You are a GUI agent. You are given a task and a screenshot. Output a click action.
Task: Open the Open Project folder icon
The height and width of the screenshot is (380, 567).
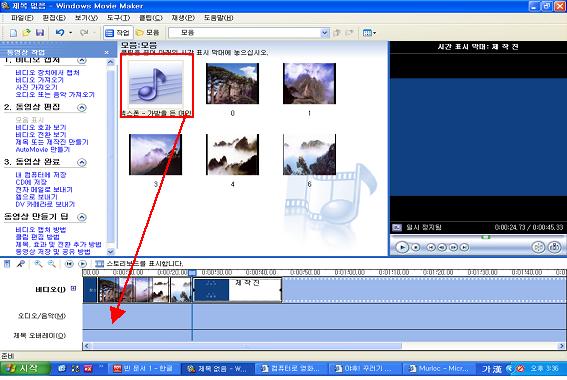26,33
